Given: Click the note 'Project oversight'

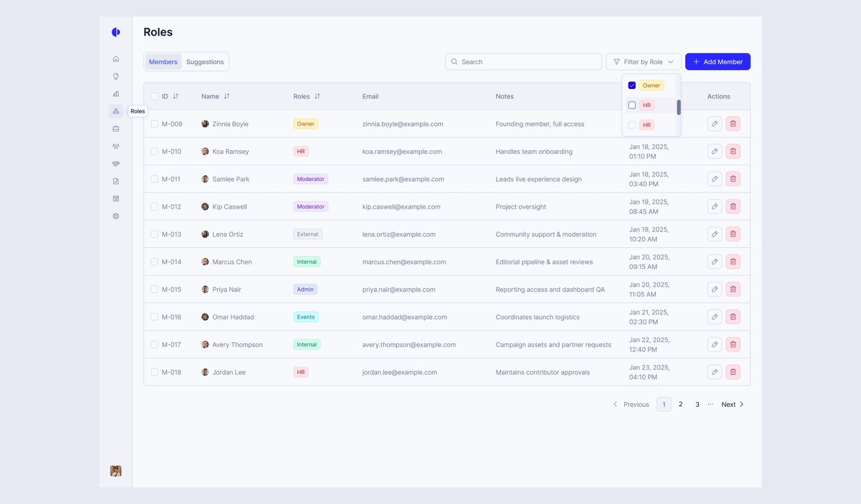Looking at the screenshot, I should pos(521,206).
